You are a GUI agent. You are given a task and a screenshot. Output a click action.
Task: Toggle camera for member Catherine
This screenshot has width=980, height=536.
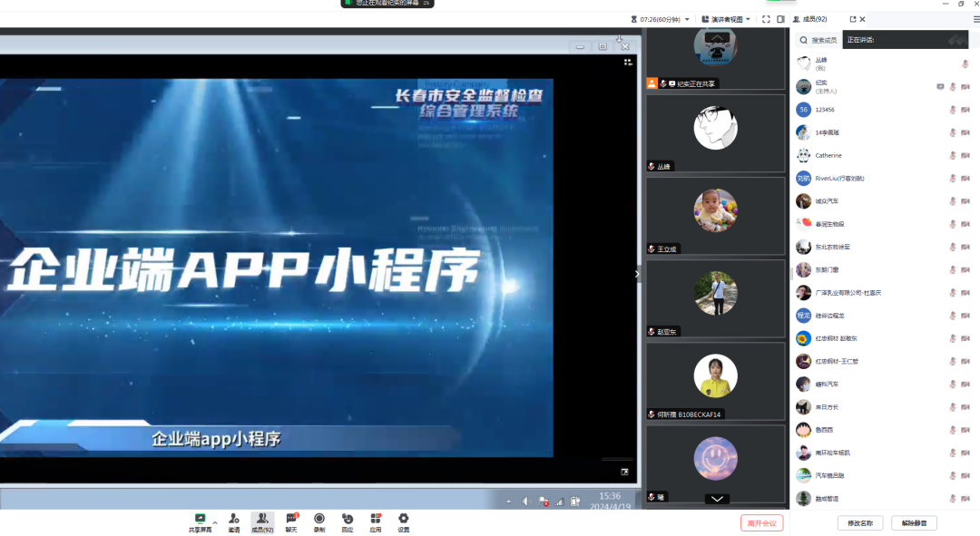(x=965, y=156)
